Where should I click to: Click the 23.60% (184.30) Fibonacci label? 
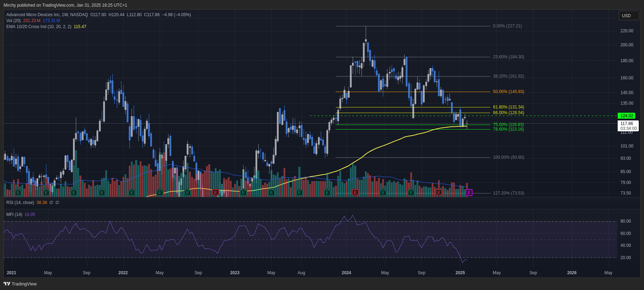pyautogui.click(x=509, y=57)
